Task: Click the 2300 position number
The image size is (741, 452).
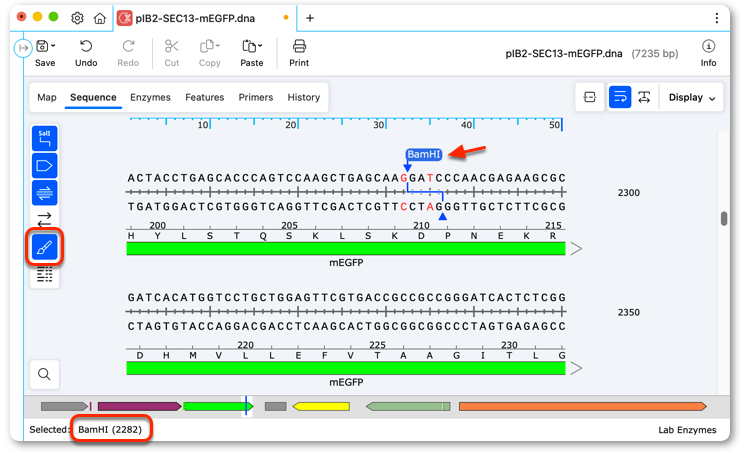Action: point(629,193)
